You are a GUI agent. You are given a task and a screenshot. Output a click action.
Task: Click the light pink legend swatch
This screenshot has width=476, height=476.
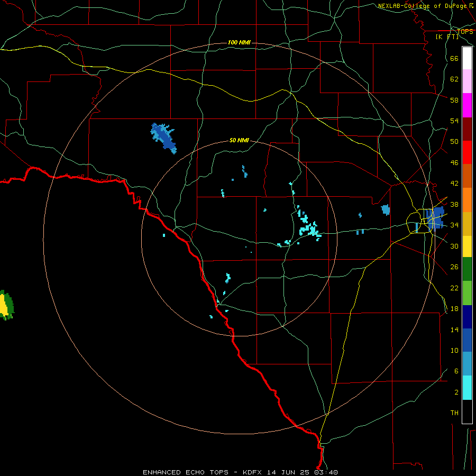[x=467, y=81]
